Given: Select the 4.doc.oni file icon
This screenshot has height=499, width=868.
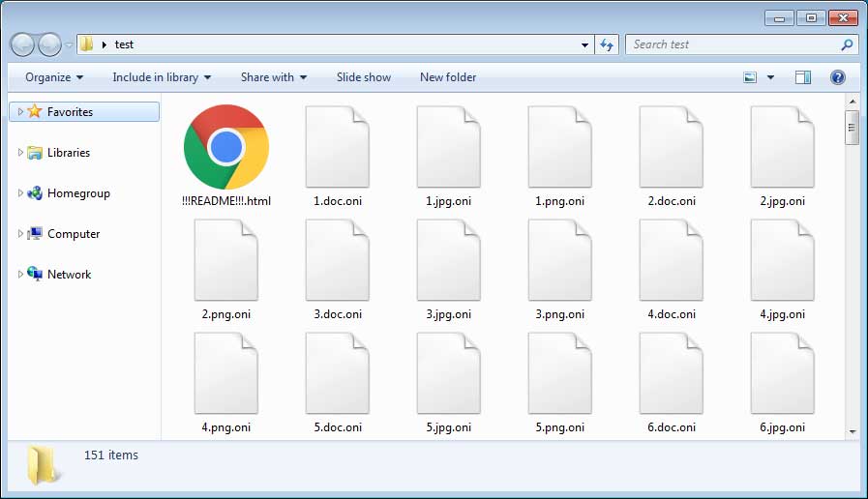Looking at the screenshot, I should coord(672,260).
